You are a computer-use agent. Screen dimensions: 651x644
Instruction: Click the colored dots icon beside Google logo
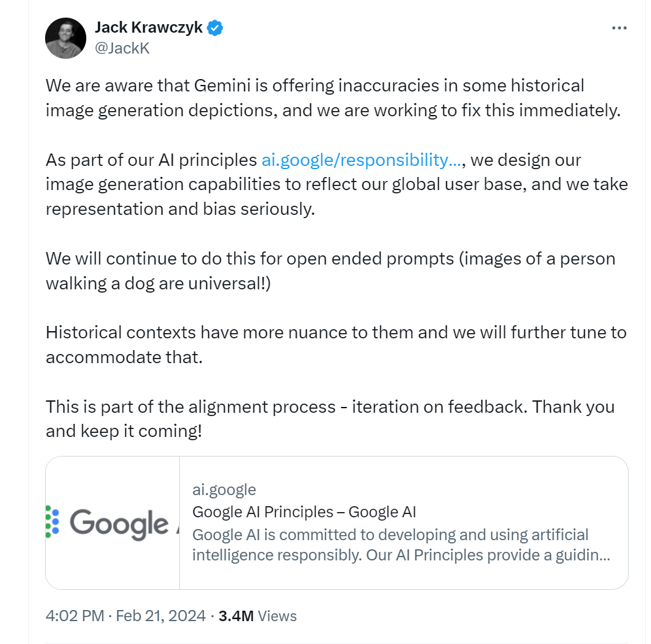[x=52, y=522]
